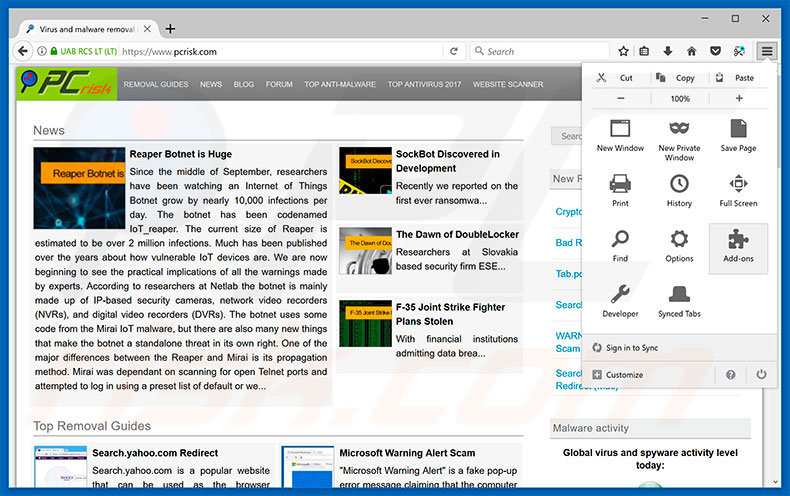790x496 pixels.
Task: Open Reaper Botnet is Huge article
Action: pos(180,154)
